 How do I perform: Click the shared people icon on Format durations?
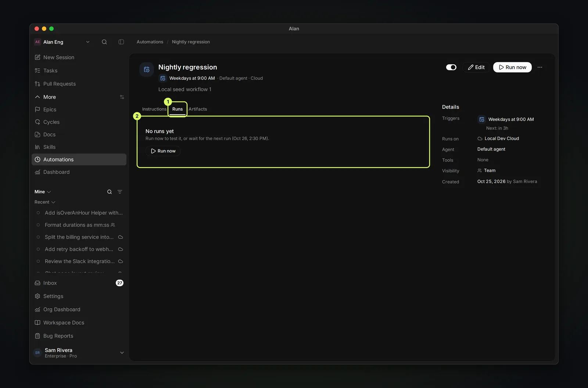point(113,225)
